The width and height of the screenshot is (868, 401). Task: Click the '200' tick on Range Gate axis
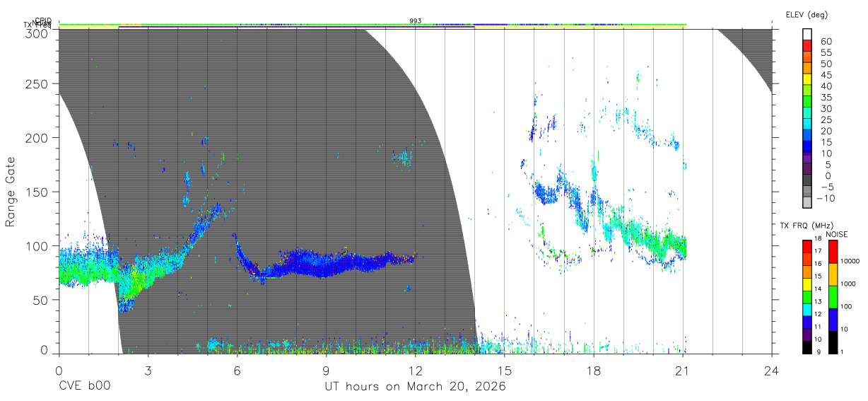[37, 138]
